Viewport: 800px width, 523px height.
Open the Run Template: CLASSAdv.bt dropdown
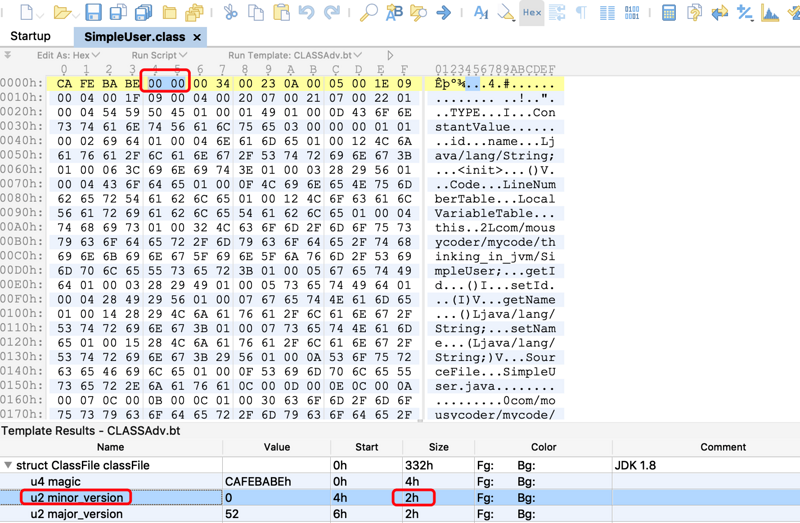pos(295,55)
